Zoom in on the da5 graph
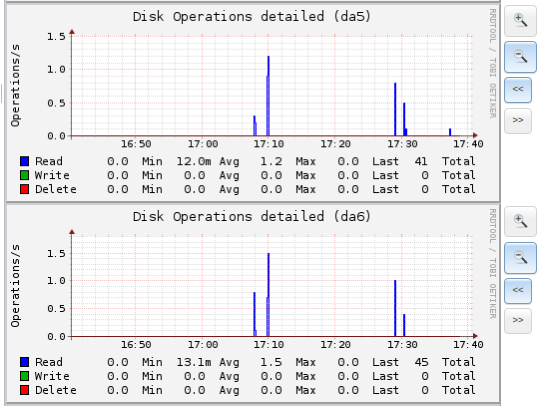The image size is (551, 406). [x=520, y=21]
